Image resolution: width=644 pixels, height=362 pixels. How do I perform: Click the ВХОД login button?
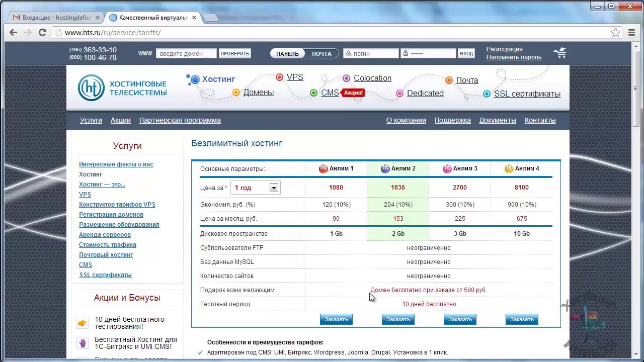pyautogui.click(x=466, y=53)
